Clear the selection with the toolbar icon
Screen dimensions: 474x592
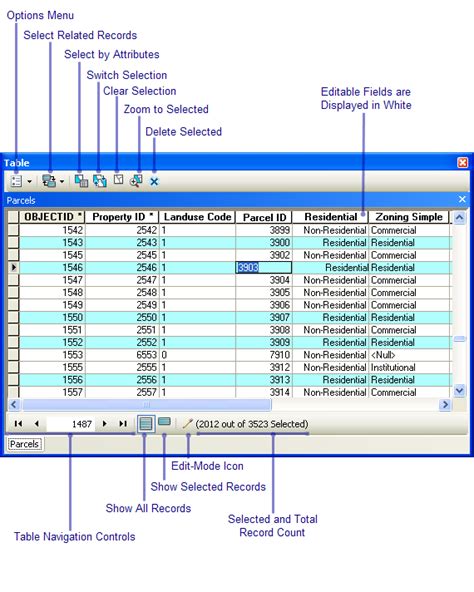tap(119, 180)
